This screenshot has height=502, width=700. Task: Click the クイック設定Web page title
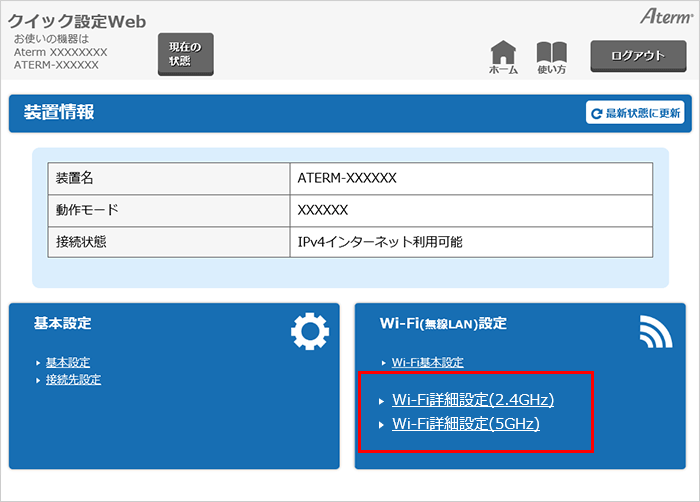[78, 20]
